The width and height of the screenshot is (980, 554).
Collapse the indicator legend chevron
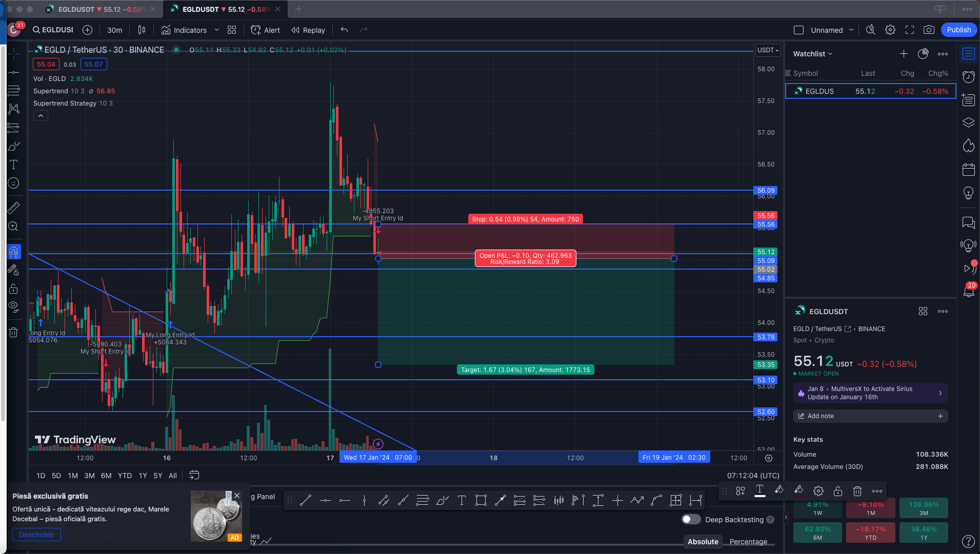pos(41,116)
